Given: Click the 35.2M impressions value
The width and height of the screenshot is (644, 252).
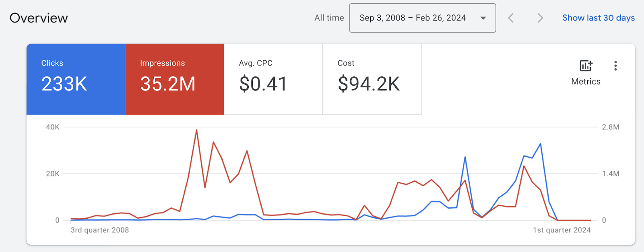Looking at the screenshot, I should [x=168, y=84].
